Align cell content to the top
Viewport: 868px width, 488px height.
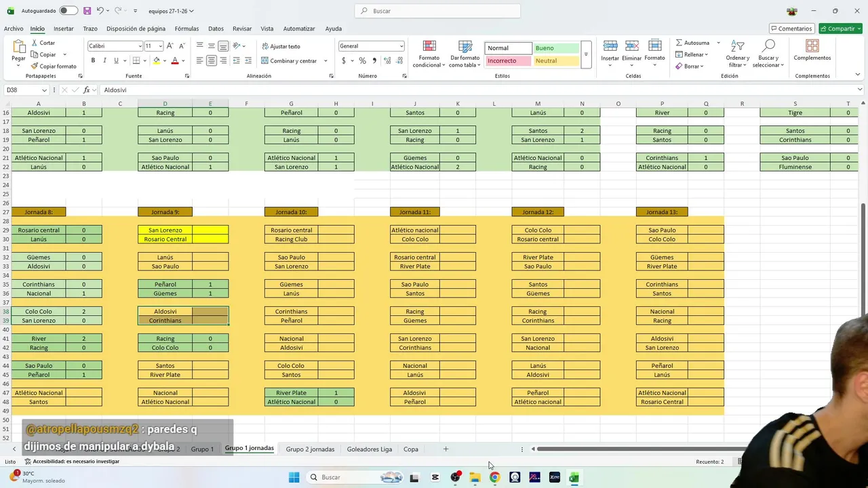[200, 46]
